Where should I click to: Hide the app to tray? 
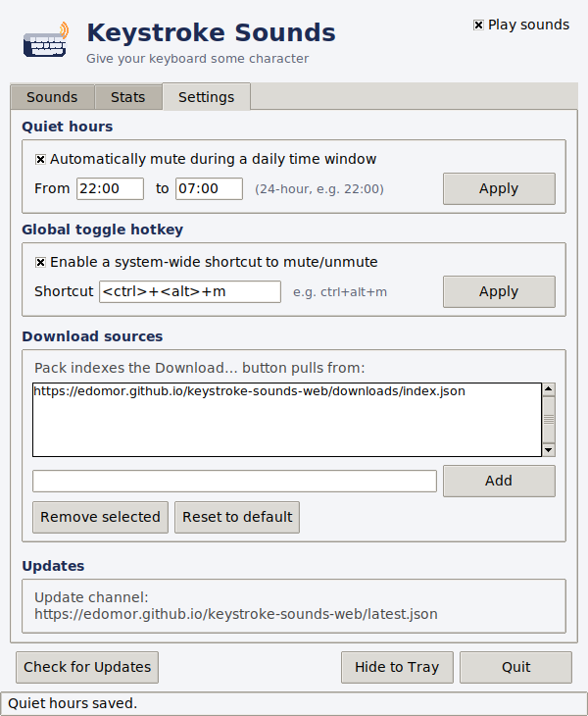397,667
